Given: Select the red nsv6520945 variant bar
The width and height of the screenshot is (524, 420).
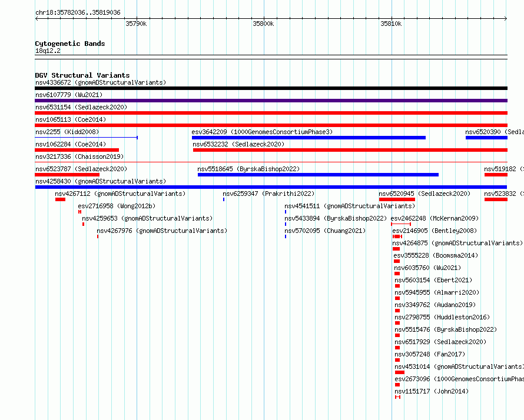Looking at the screenshot, I should [x=397, y=199].
